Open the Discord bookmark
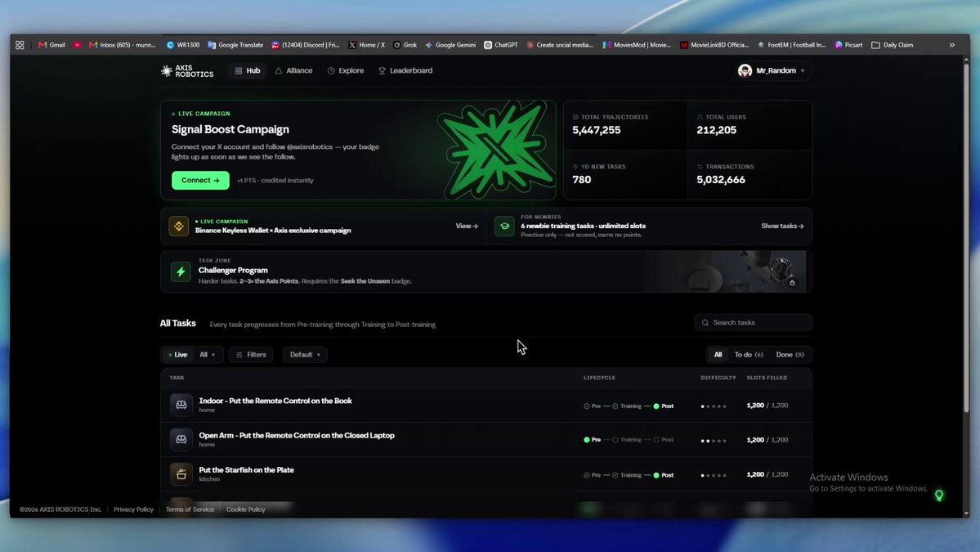This screenshot has height=552, width=980. pos(306,45)
